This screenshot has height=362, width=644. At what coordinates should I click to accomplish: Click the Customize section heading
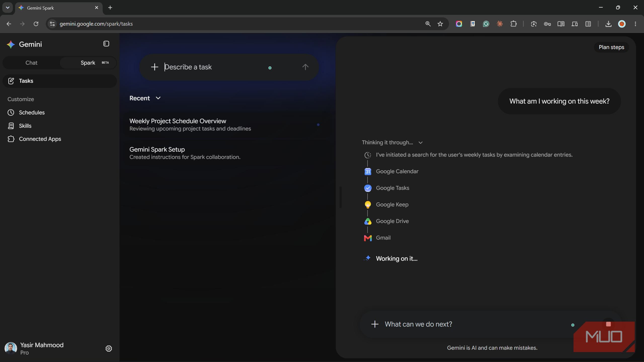click(21, 99)
